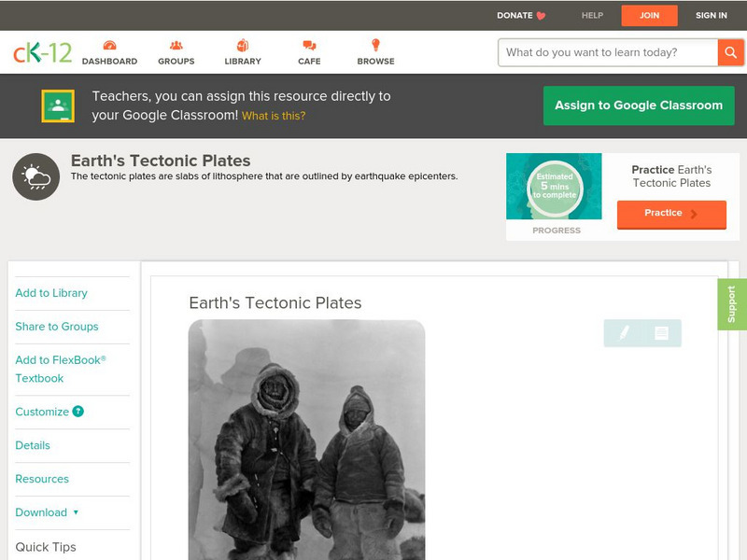Click the orange Practice button
This screenshot has height=560, width=747.
point(671,215)
